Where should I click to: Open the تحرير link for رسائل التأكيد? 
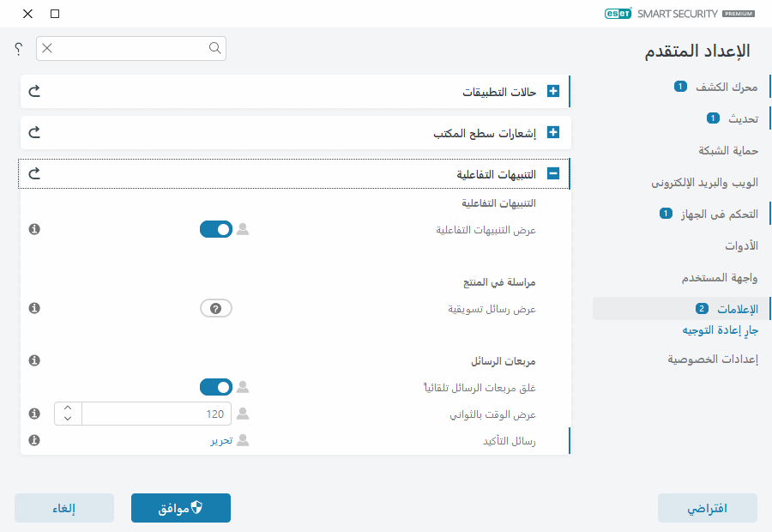pos(222,440)
